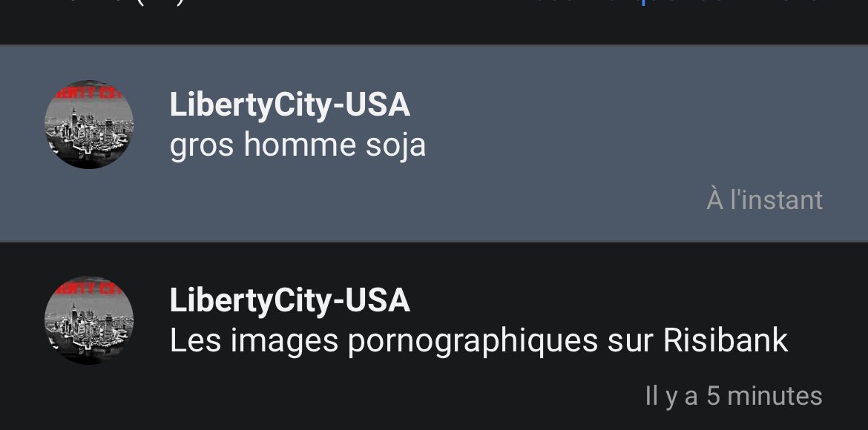Open 'Les images pornographiques sur Risibank' notification

coord(434,336)
